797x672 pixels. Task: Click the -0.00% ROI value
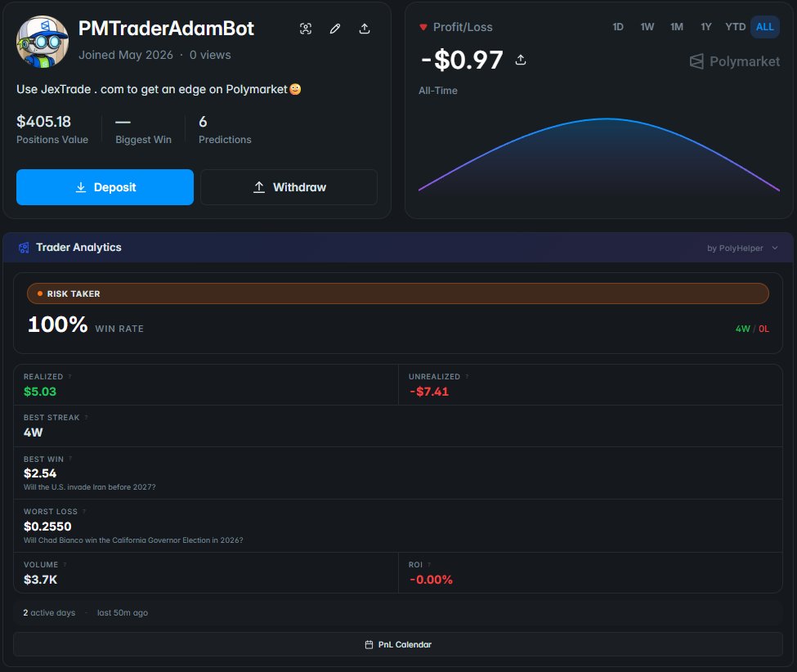click(431, 580)
